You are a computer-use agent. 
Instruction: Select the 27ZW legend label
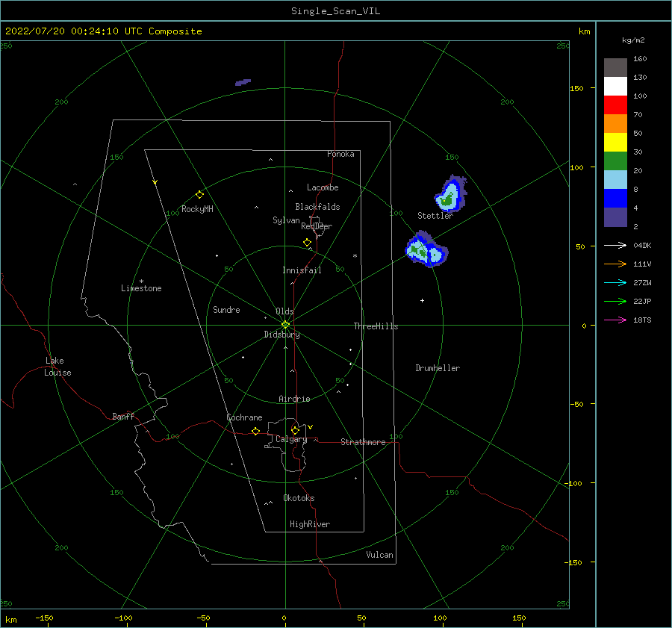[642, 282]
